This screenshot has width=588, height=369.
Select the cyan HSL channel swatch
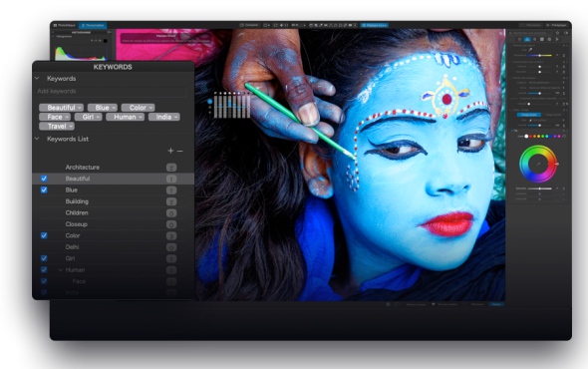[547, 137]
